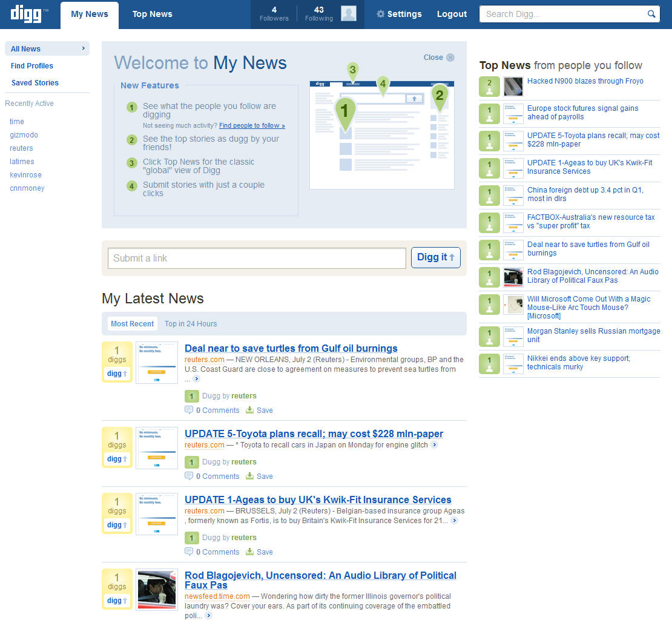Viewport: 672px width, 620px height.
Task: Click Hacked N900 sidebar thumbnail
Action: click(x=513, y=87)
